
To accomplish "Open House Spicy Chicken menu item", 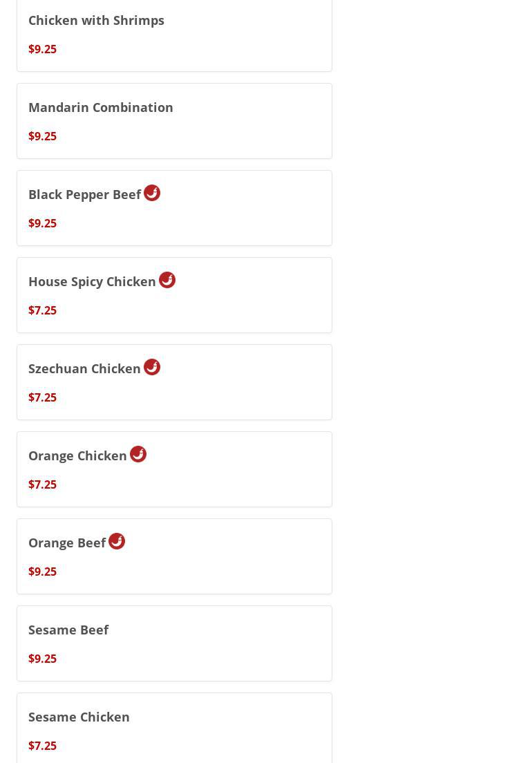I will point(92,281).
